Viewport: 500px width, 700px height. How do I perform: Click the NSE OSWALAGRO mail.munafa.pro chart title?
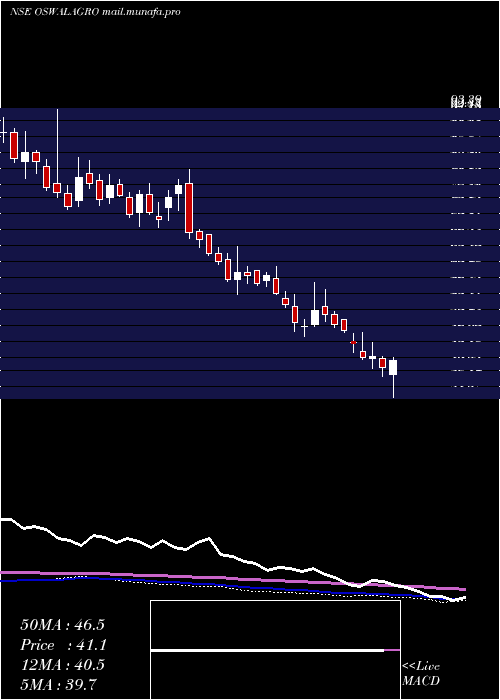(x=95, y=12)
